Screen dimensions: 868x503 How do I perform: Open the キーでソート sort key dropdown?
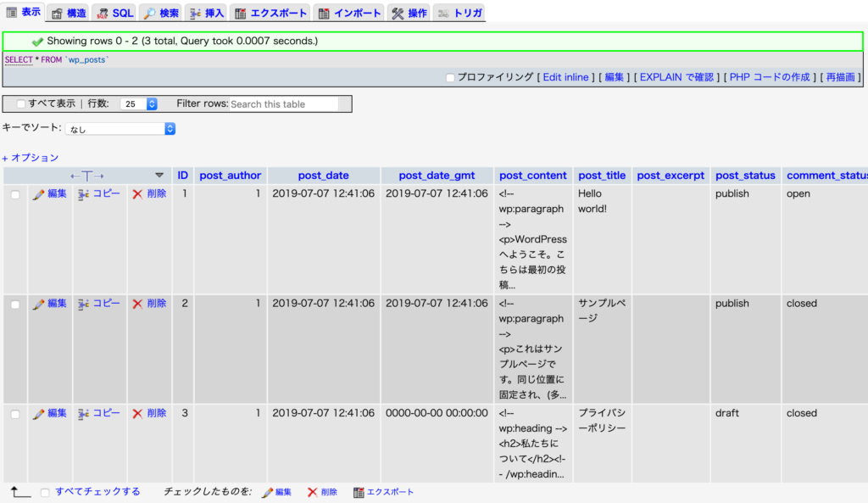120,129
